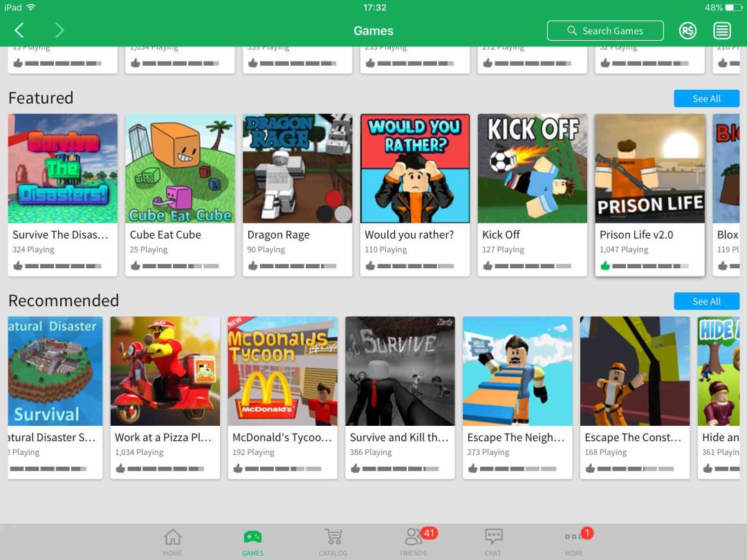Screen dimensions: 747x560
Task: Click the rating bar on McDonald's Tycoon
Action: pos(283,469)
